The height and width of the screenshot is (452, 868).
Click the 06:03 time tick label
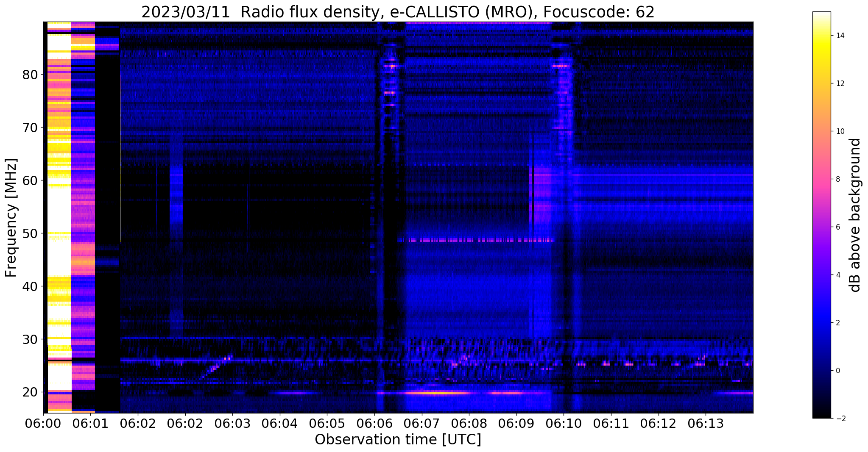point(232,422)
